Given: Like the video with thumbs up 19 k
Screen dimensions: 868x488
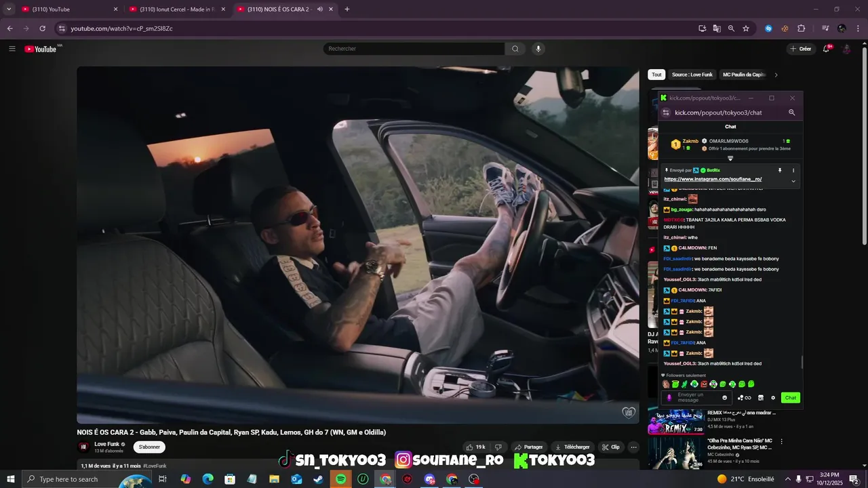Looking at the screenshot, I should click(476, 447).
